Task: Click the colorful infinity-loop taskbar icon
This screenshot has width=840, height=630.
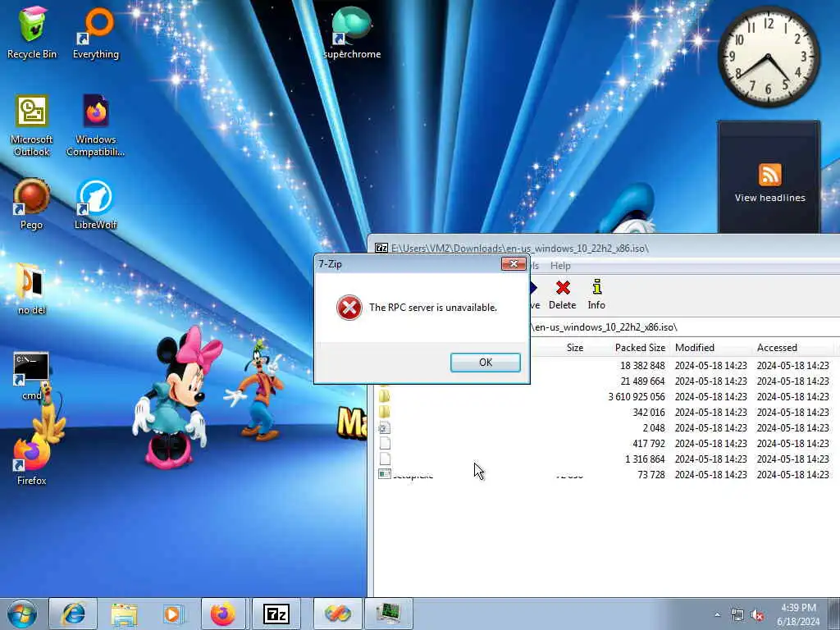Action: (337, 614)
